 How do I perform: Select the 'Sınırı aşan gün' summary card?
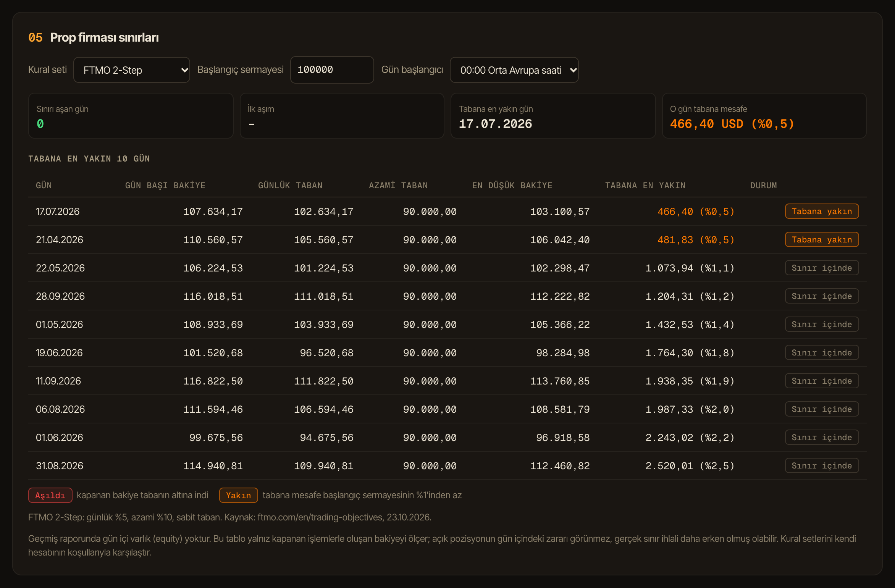(x=131, y=116)
